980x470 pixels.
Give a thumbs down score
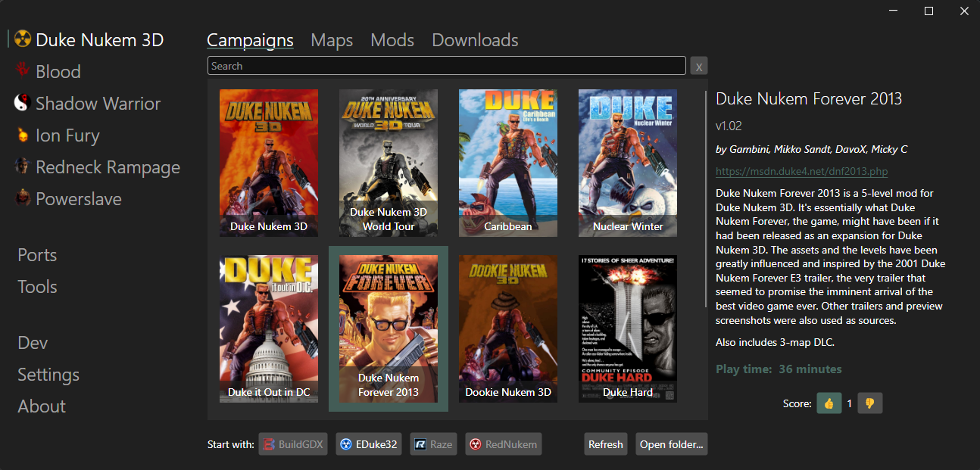869,403
